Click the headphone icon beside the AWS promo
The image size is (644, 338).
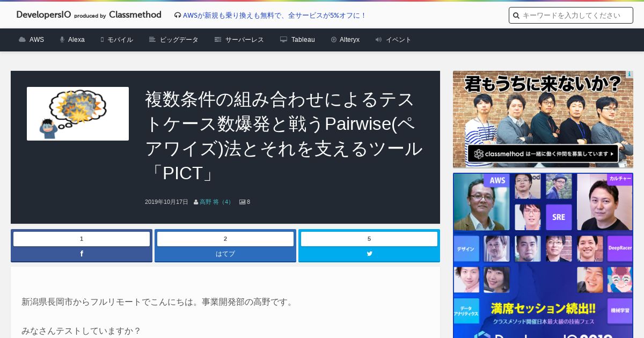pyautogui.click(x=178, y=16)
